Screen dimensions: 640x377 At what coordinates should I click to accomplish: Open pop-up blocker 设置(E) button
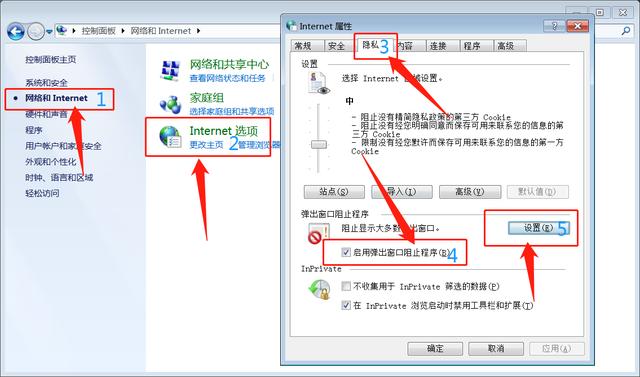point(538,228)
